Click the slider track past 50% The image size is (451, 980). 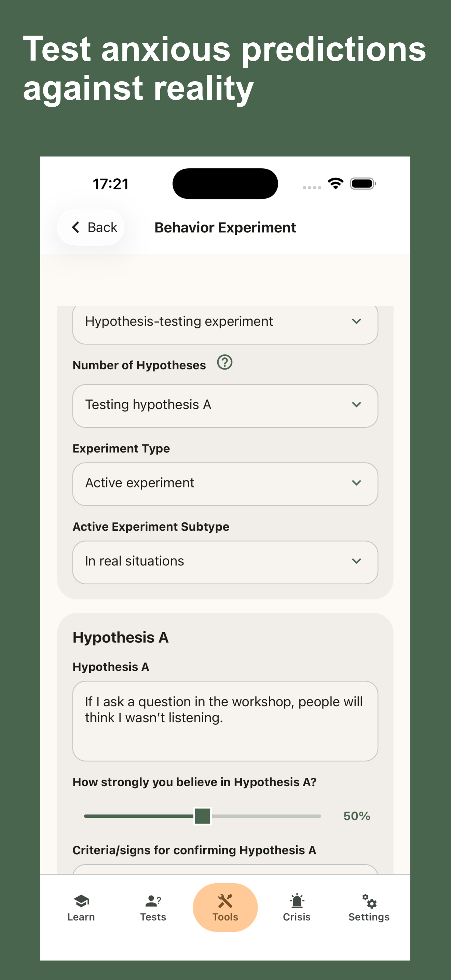(266, 816)
